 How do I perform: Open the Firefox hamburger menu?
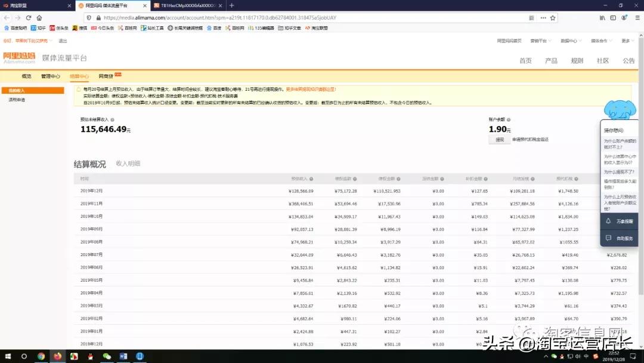coord(637,18)
